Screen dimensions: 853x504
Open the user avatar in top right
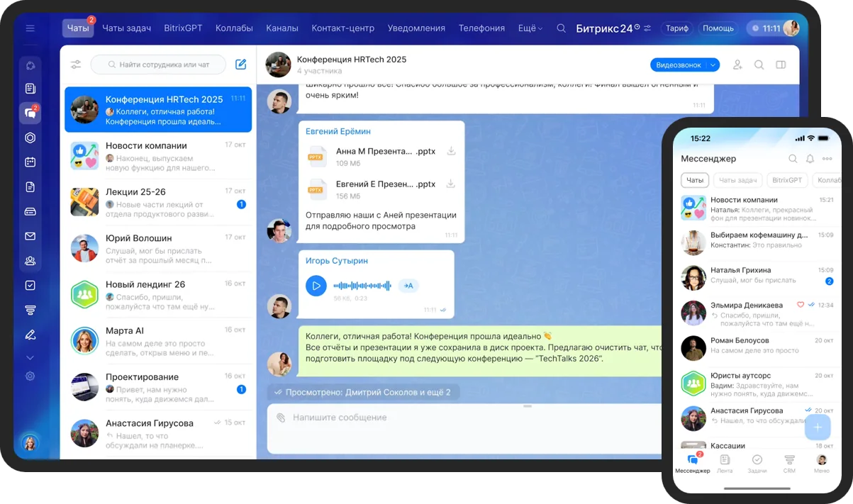pos(791,28)
